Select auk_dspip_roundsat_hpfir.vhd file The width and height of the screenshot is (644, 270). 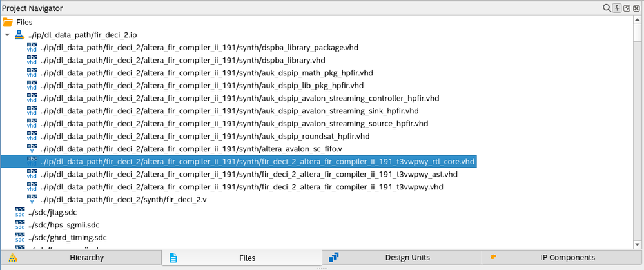(205, 137)
